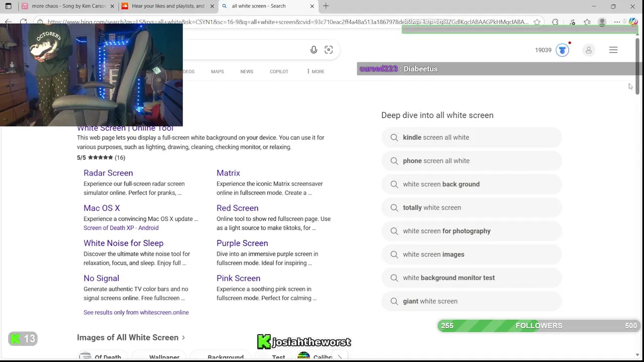Open the MAPS search category

point(217,71)
